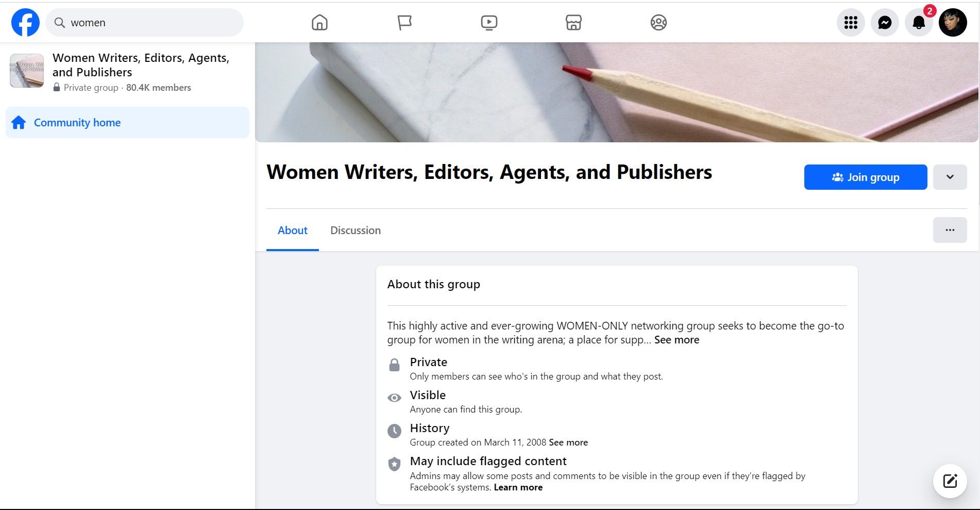Click the Join group button
980x510 pixels.
(865, 177)
